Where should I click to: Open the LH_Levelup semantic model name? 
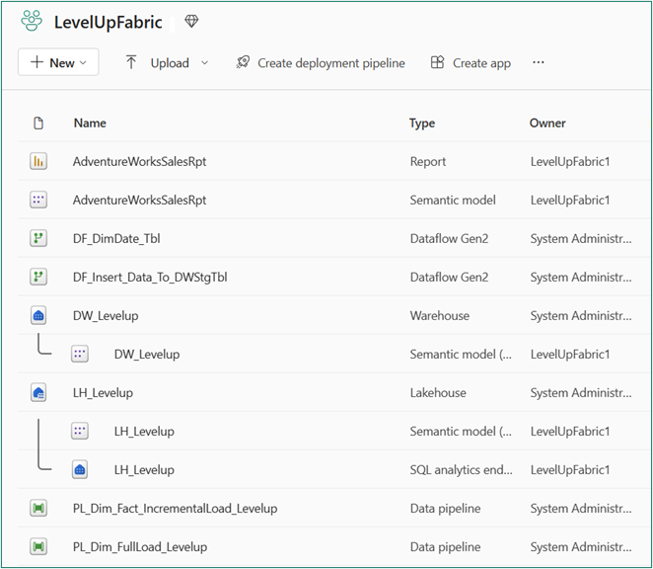(x=144, y=432)
